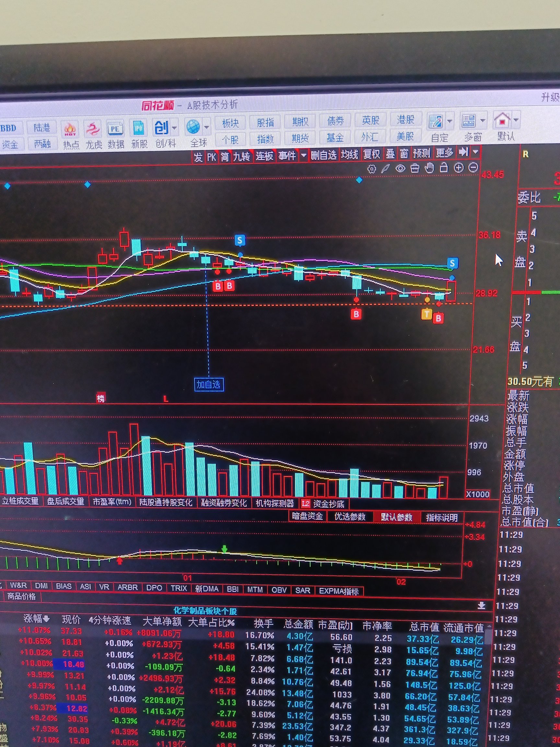Expand the 多窗 dropdown arrow

483,121
